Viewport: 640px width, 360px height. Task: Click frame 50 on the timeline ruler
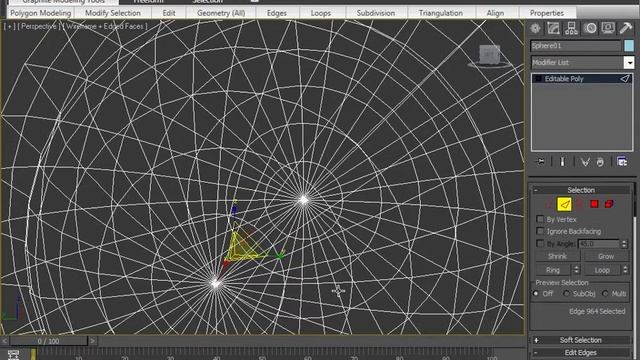[x=262, y=355]
